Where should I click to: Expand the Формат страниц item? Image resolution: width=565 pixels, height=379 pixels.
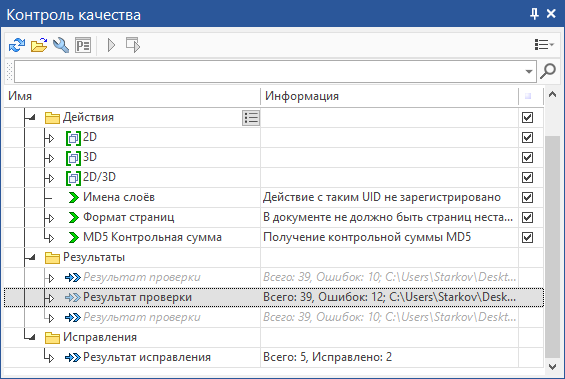point(51,219)
